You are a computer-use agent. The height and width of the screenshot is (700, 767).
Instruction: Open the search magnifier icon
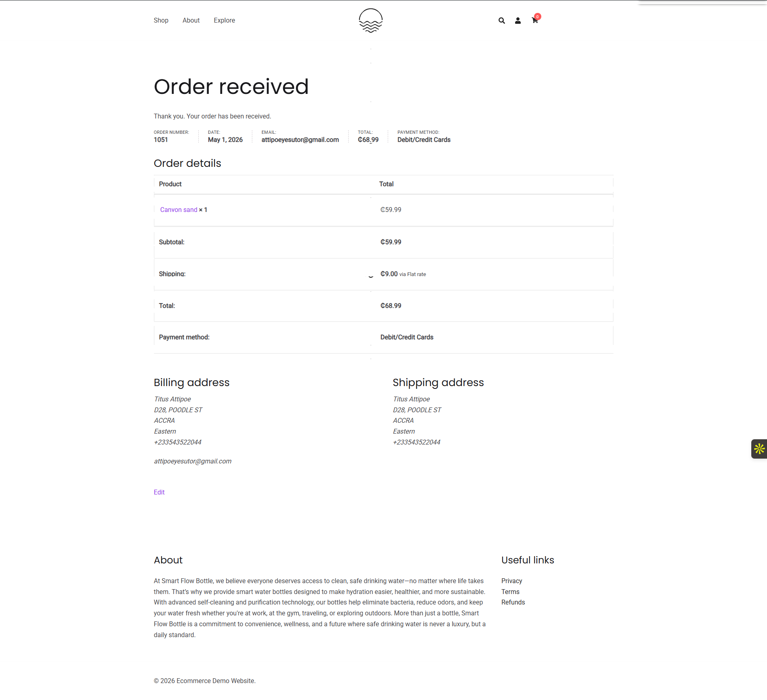(501, 21)
